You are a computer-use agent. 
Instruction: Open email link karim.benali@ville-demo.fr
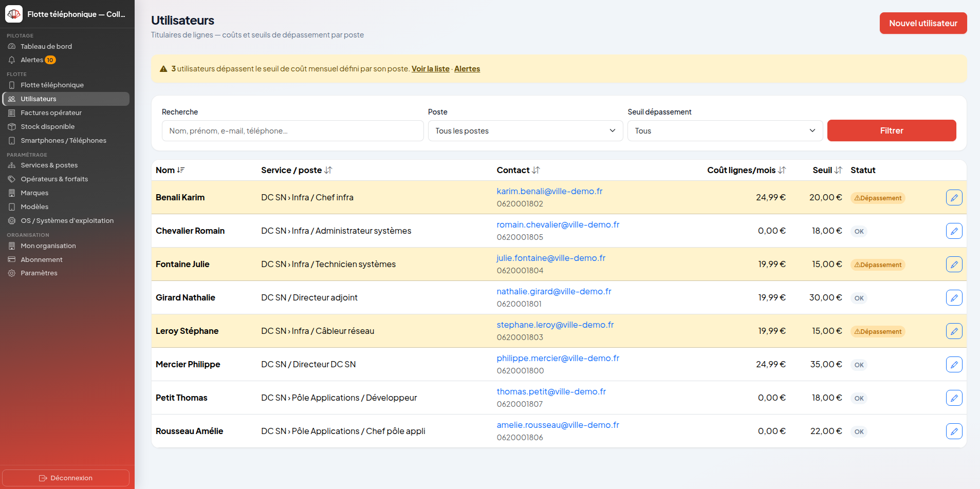pos(549,191)
